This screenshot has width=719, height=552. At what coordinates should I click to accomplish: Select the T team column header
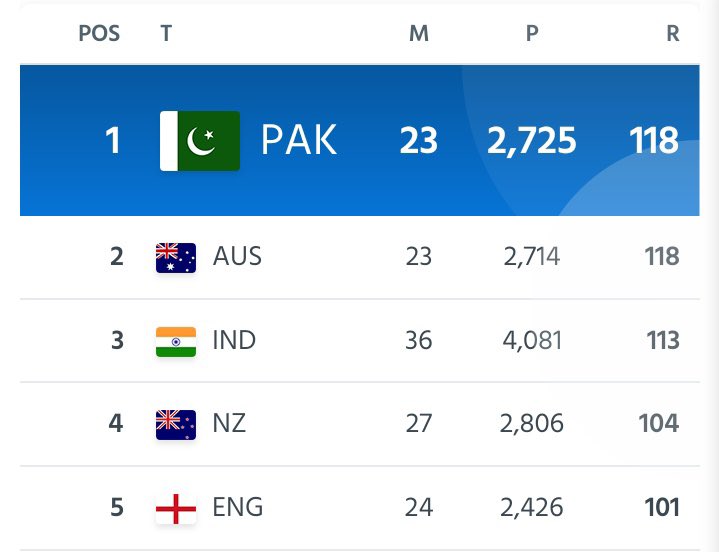[166, 33]
